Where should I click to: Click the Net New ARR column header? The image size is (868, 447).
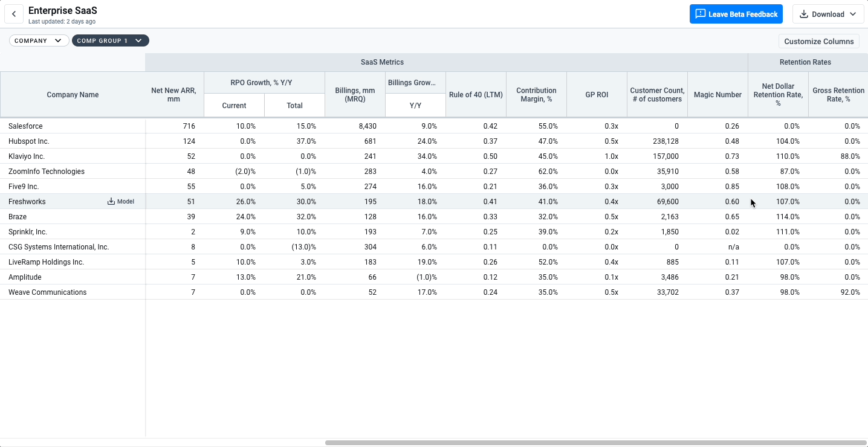(x=174, y=95)
